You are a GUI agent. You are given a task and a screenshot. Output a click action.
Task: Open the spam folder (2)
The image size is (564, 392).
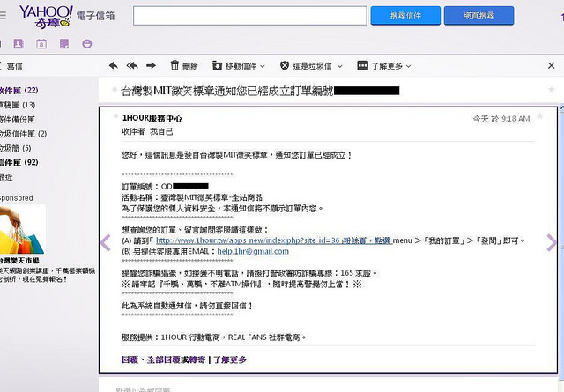click(x=24, y=134)
